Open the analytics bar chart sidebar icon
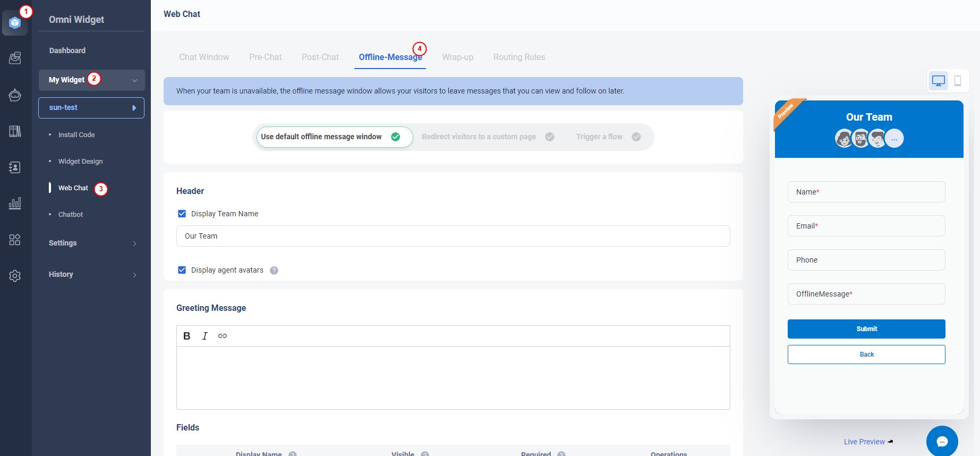 pyautogui.click(x=15, y=203)
